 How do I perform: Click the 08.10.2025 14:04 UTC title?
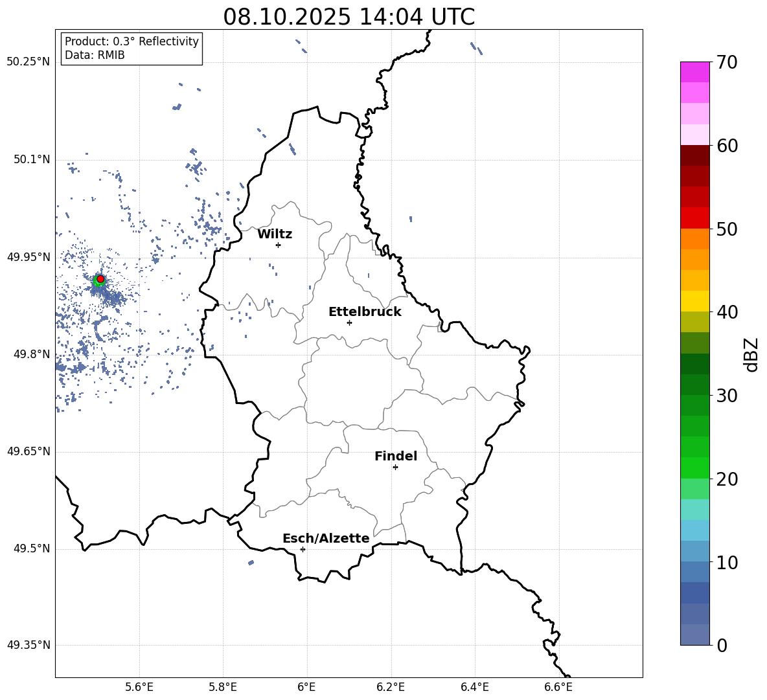(x=349, y=17)
